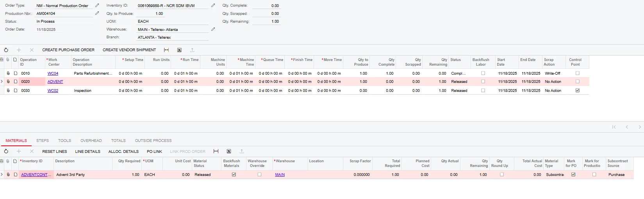
Task: Check Warehouse Override for Advent 3rd Party
Action: click(x=259, y=175)
